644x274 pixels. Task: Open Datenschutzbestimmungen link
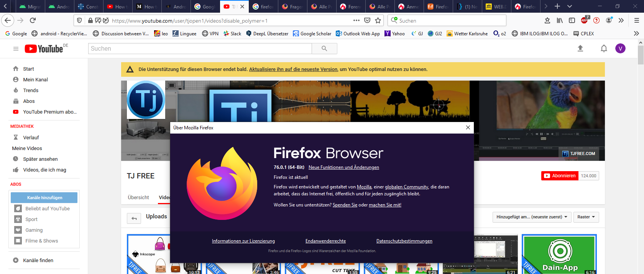point(404,241)
